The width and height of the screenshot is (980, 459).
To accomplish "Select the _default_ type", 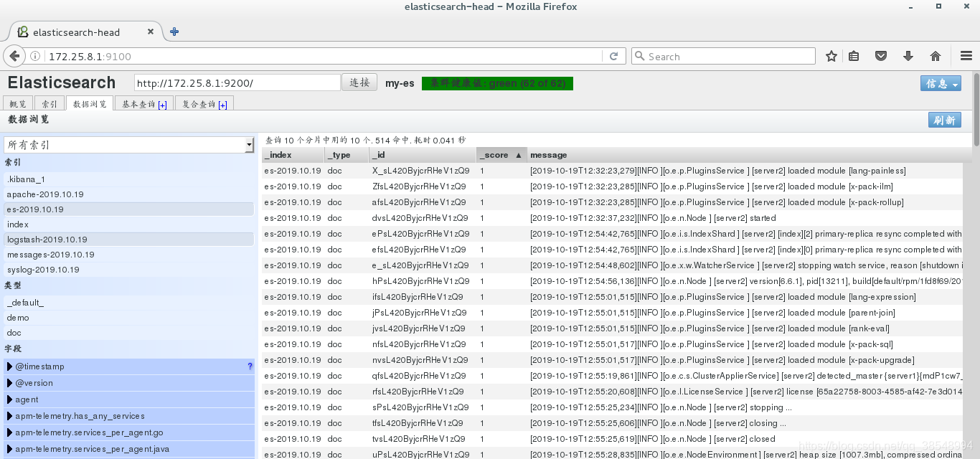I will coord(129,303).
